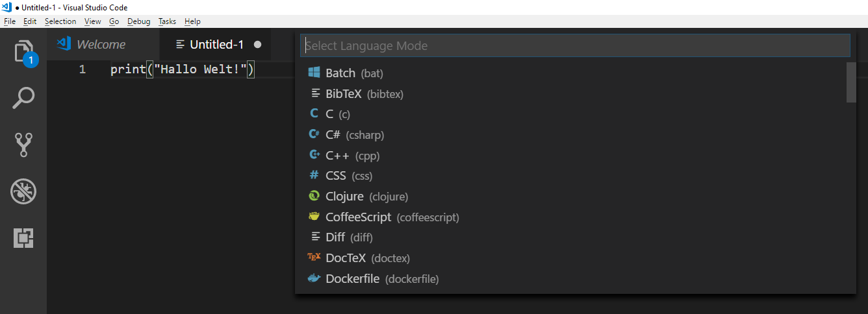Open the Selection menu
This screenshot has width=868, height=314.
tap(60, 21)
